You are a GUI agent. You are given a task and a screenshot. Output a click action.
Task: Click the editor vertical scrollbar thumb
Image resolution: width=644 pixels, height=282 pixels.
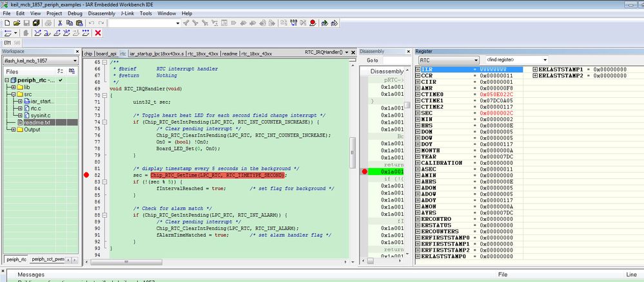click(352, 153)
